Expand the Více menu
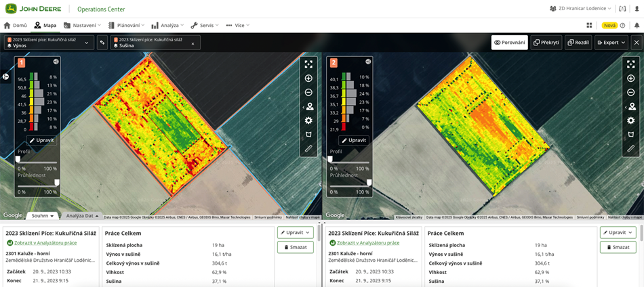This screenshot has width=644, height=287. (x=237, y=26)
